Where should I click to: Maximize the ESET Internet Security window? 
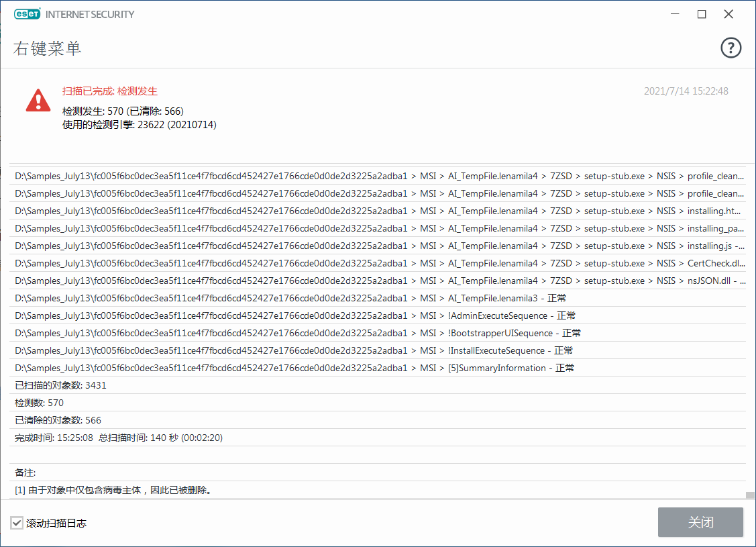point(702,14)
